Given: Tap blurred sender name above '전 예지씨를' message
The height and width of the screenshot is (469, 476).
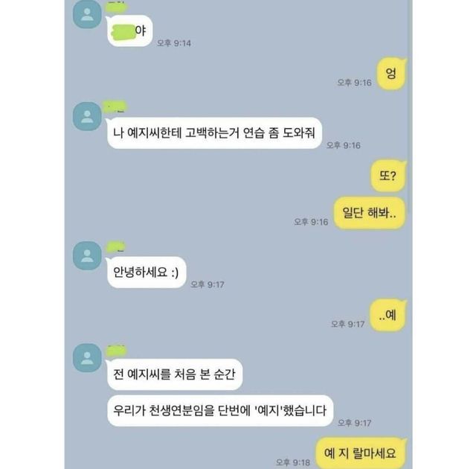Looking at the screenshot, I should coord(116,350).
